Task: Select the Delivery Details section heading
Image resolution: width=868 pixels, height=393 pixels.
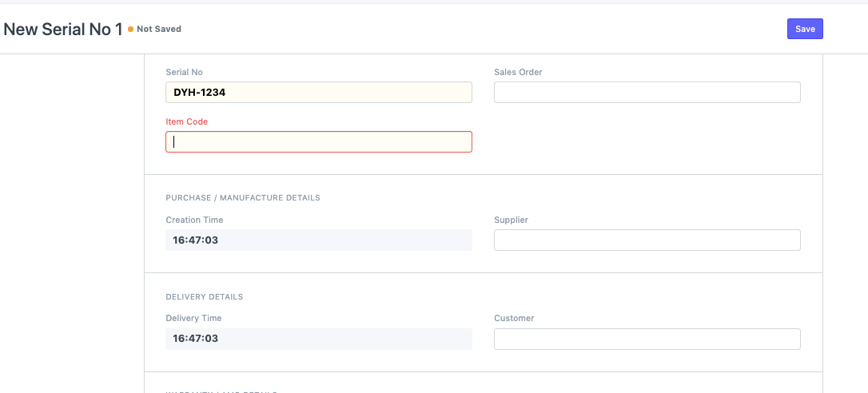Action: [204, 297]
